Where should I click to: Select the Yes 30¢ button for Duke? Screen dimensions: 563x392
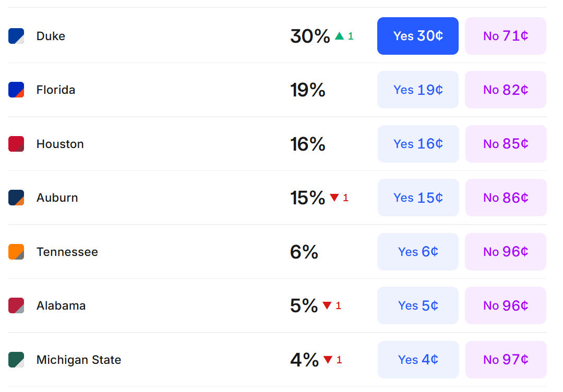click(417, 36)
